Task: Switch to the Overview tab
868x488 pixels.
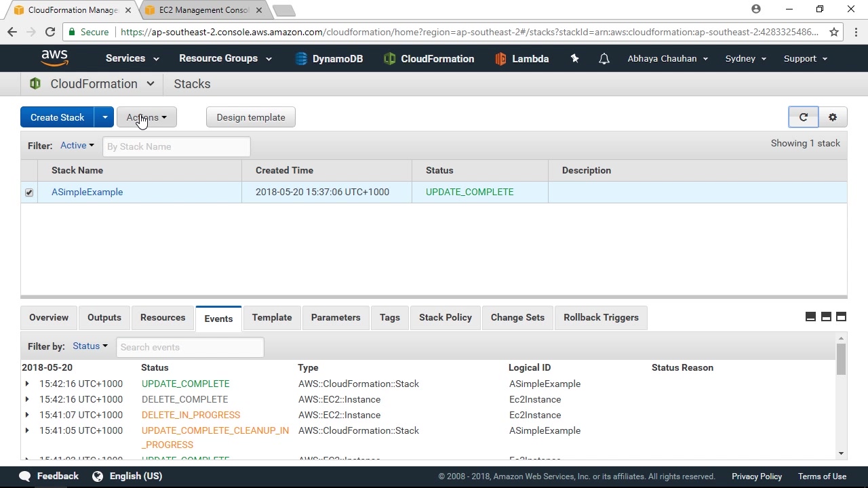Action: [49, 317]
